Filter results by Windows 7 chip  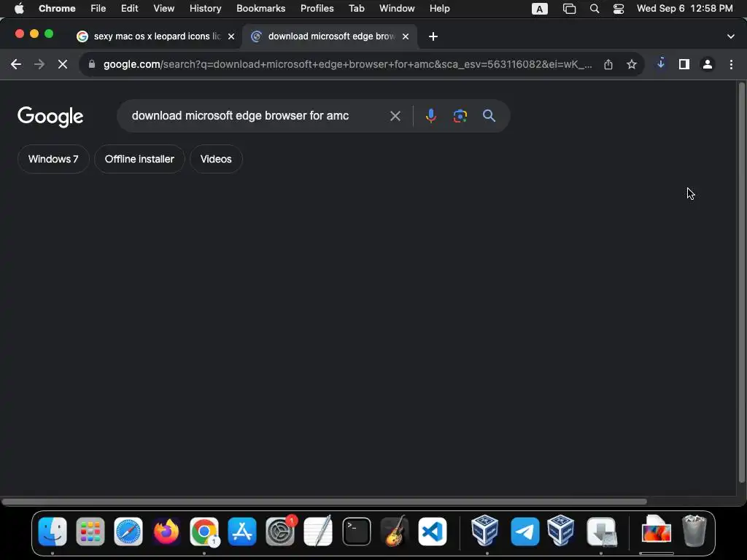tap(53, 159)
